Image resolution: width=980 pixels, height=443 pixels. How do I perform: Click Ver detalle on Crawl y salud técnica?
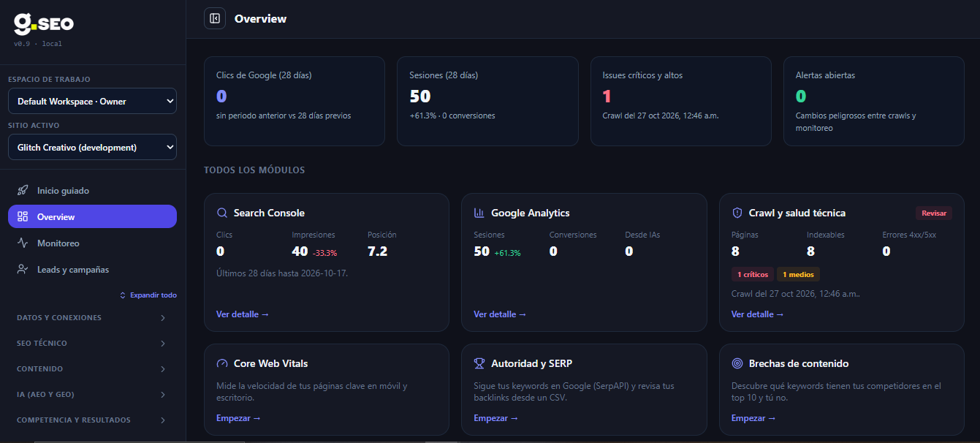tap(758, 314)
